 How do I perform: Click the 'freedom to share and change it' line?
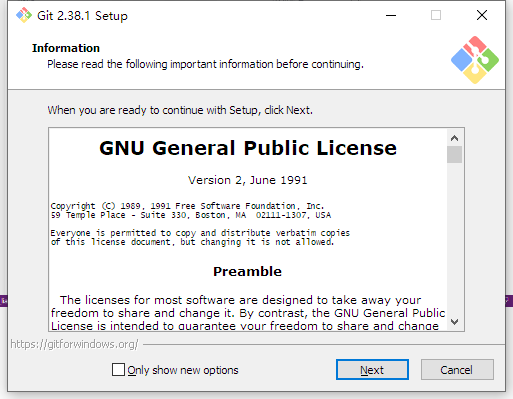(248, 313)
